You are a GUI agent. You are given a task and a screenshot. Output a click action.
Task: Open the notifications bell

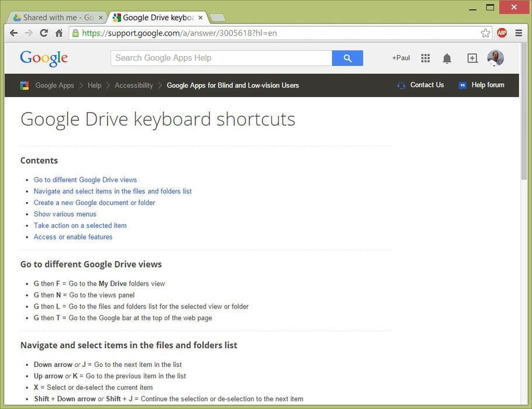pyautogui.click(x=447, y=58)
